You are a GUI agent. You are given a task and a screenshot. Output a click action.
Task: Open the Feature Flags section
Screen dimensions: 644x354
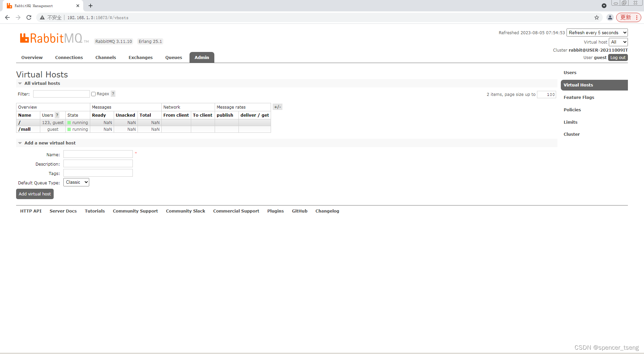(579, 97)
